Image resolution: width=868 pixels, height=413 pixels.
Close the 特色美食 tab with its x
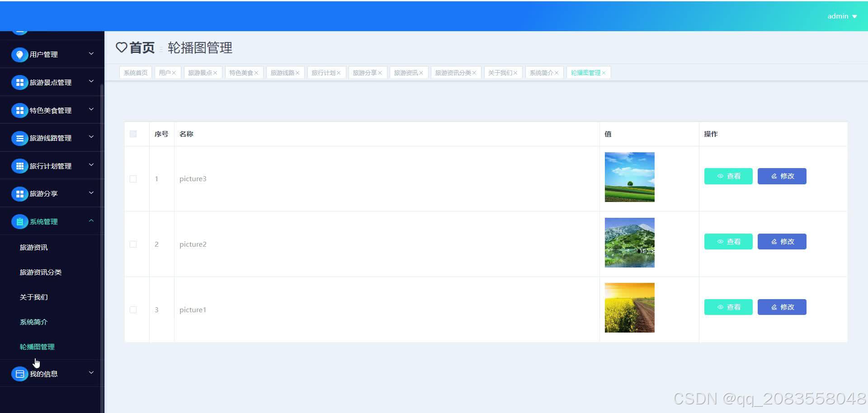pos(256,73)
